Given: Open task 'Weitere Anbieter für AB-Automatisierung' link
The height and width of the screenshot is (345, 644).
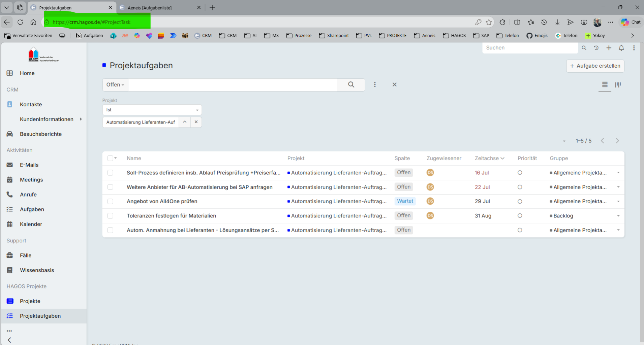Looking at the screenshot, I should pyautogui.click(x=200, y=187).
